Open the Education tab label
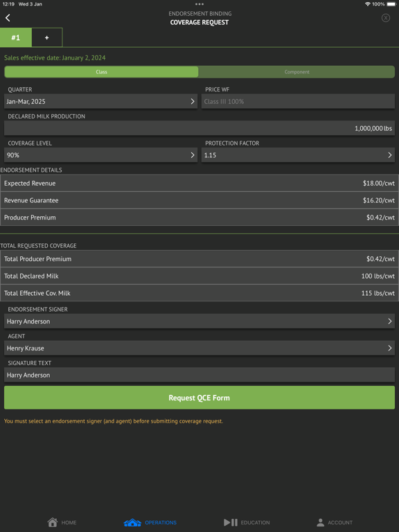The height and width of the screenshot is (532, 399). tap(255, 522)
